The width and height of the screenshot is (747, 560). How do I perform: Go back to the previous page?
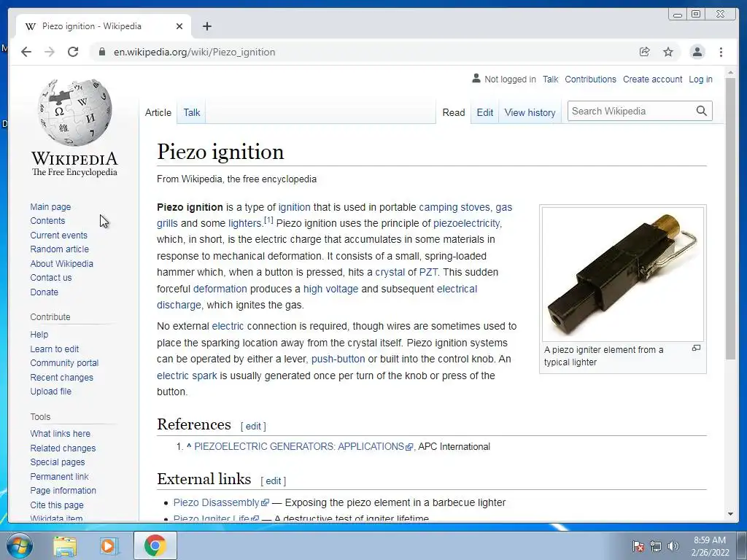point(26,52)
